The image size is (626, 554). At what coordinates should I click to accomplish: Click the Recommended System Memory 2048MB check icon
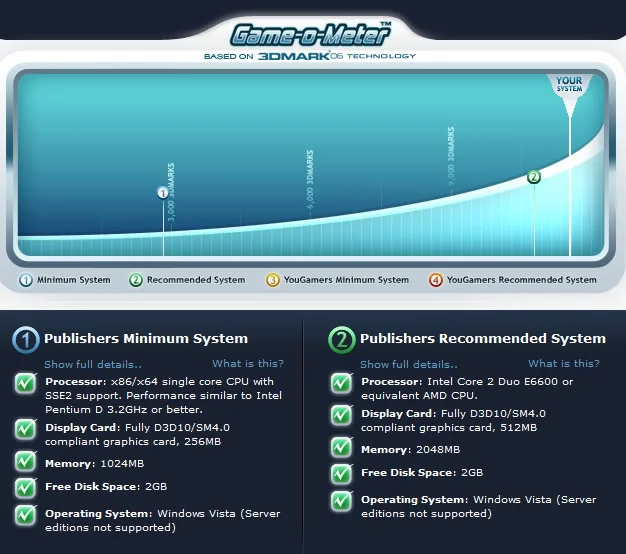342,447
